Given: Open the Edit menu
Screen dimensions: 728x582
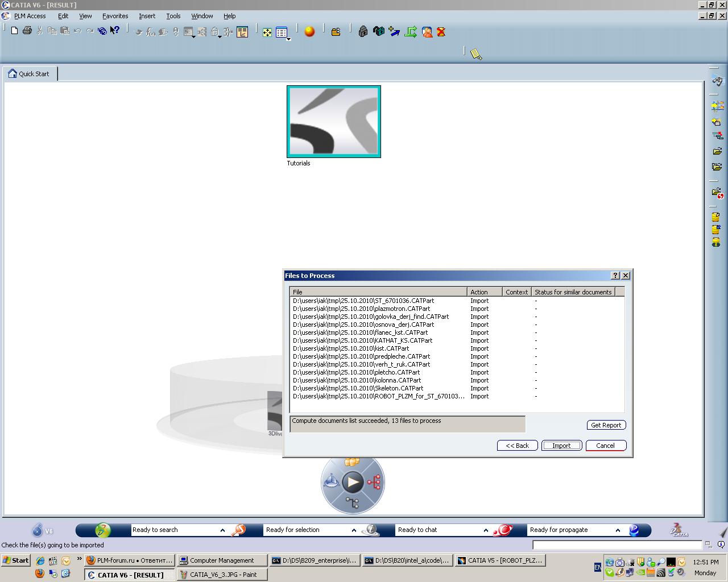Looking at the screenshot, I should point(63,16).
